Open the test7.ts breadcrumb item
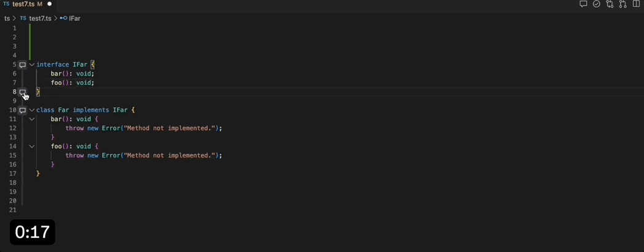The height and width of the screenshot is (252, 644). point(35,18)
